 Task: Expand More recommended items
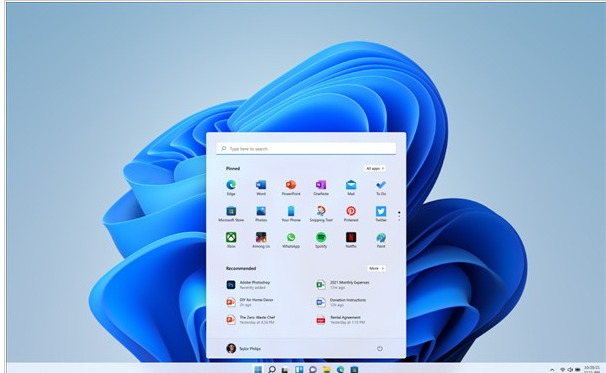pos(376,268)
